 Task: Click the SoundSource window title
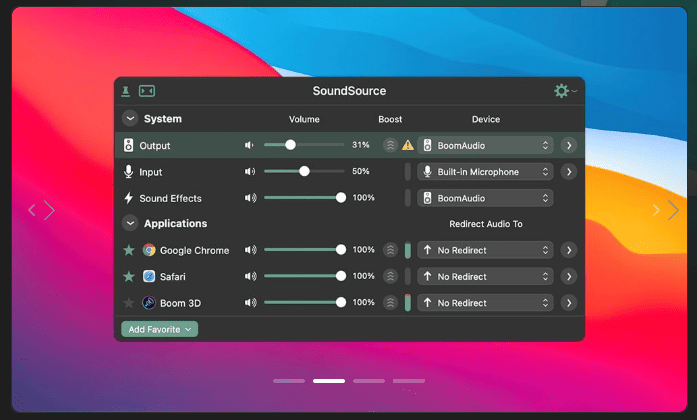pos(349,91)
